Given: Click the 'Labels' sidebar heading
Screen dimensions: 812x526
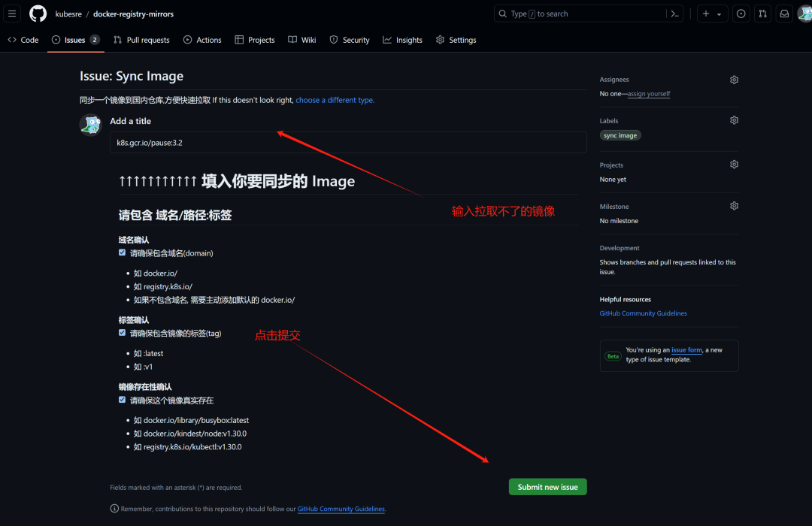Looking at the screenshot, I should point(609,121).
